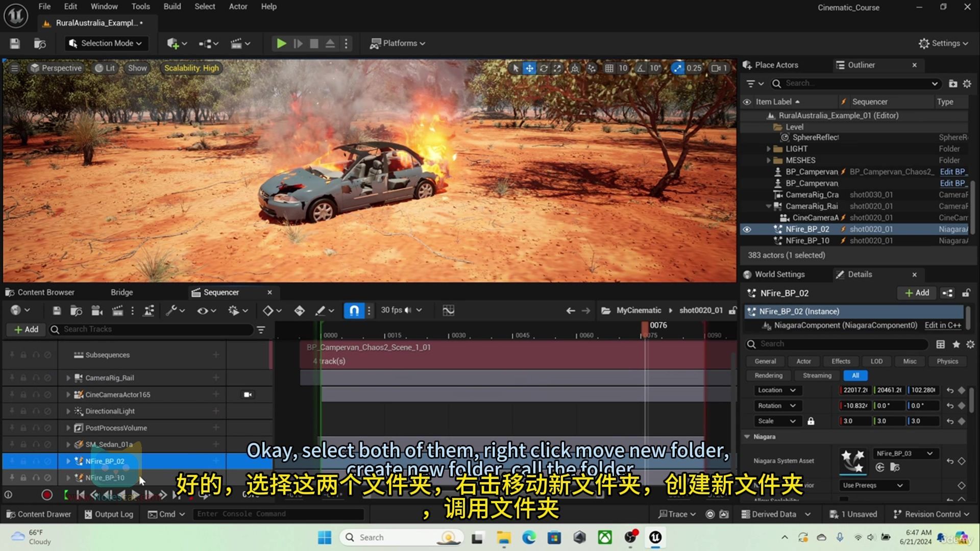Click the track filter icon beside Search Tracks
The height and width of the screenshot is (551, 980).
[261, 330]
